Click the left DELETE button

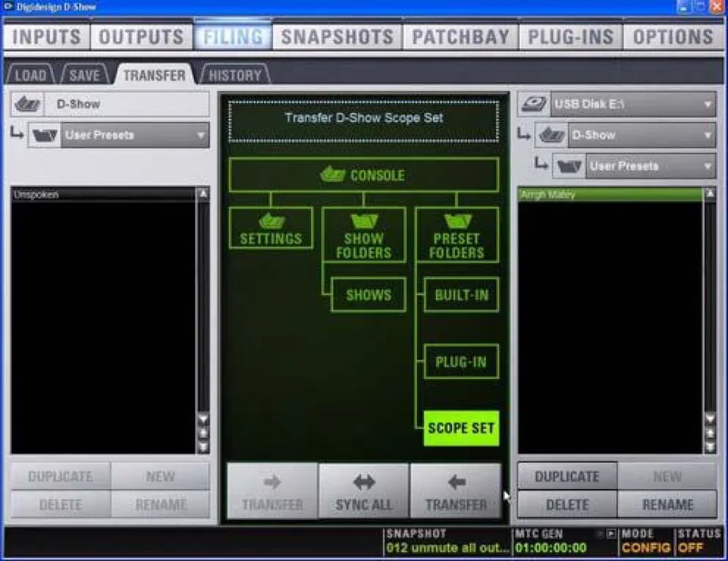60,505
